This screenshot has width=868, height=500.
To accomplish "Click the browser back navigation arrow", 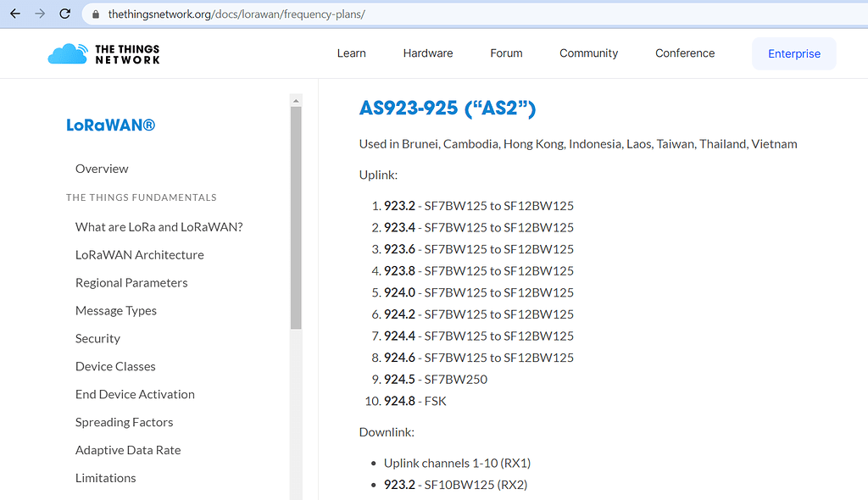I will (x=14, y=14).
